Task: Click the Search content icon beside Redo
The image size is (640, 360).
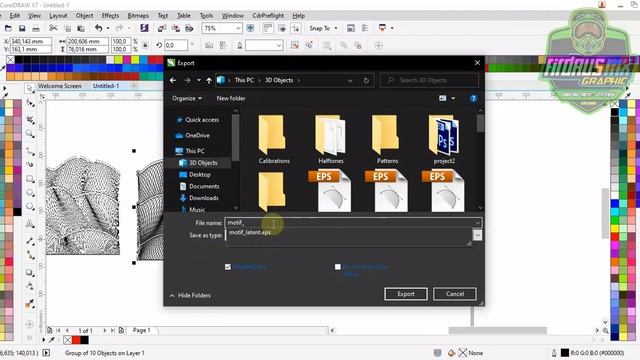Action: tap(144, 28)
